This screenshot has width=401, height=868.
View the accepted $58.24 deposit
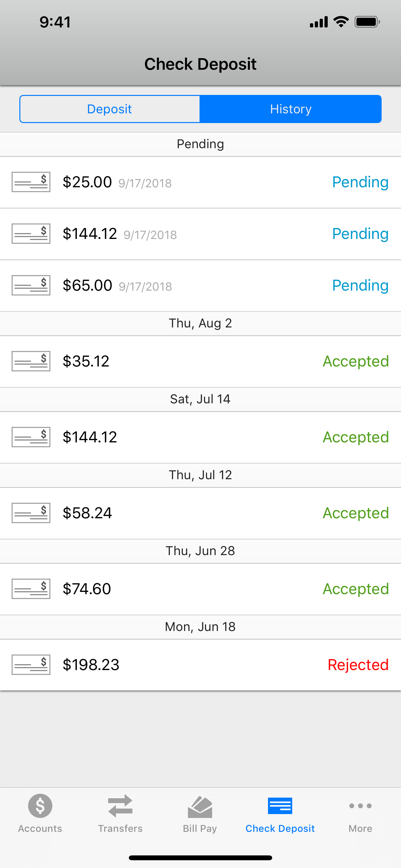(200, 513)
